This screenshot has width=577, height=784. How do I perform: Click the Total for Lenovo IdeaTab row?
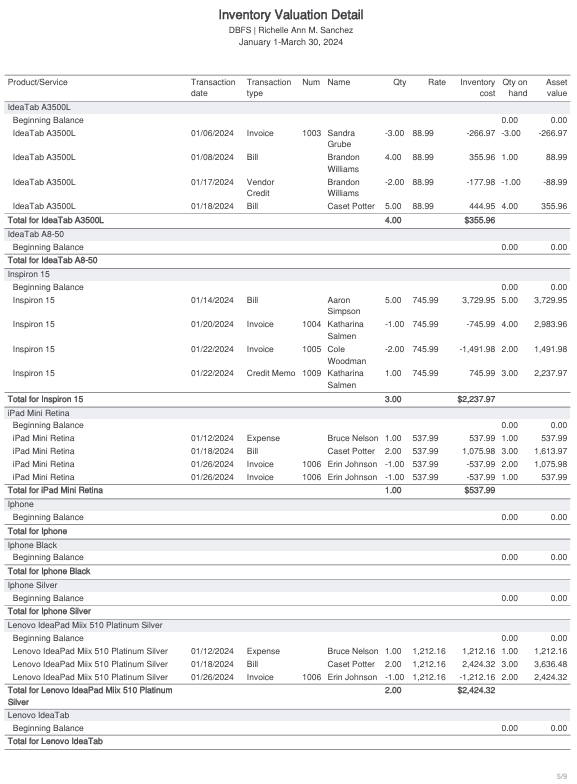click(288, 742)
